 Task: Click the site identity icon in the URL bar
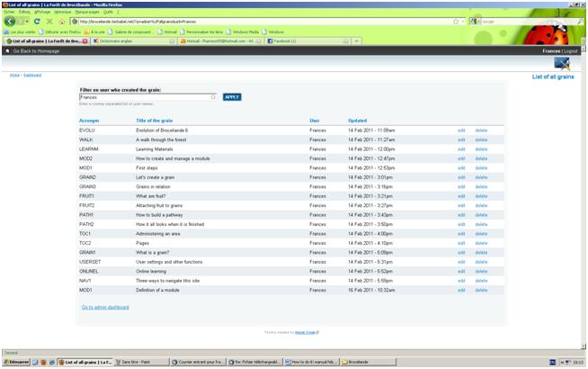[75, 22]
